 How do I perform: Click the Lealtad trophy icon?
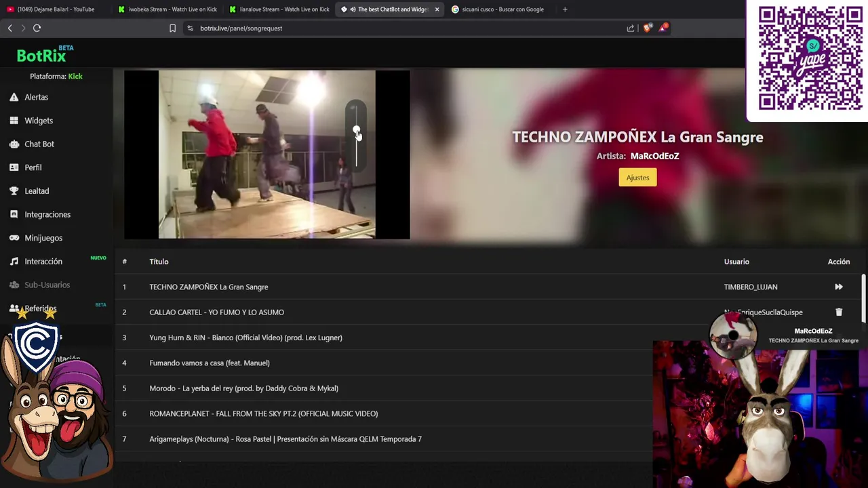click(x=14, y=191)
